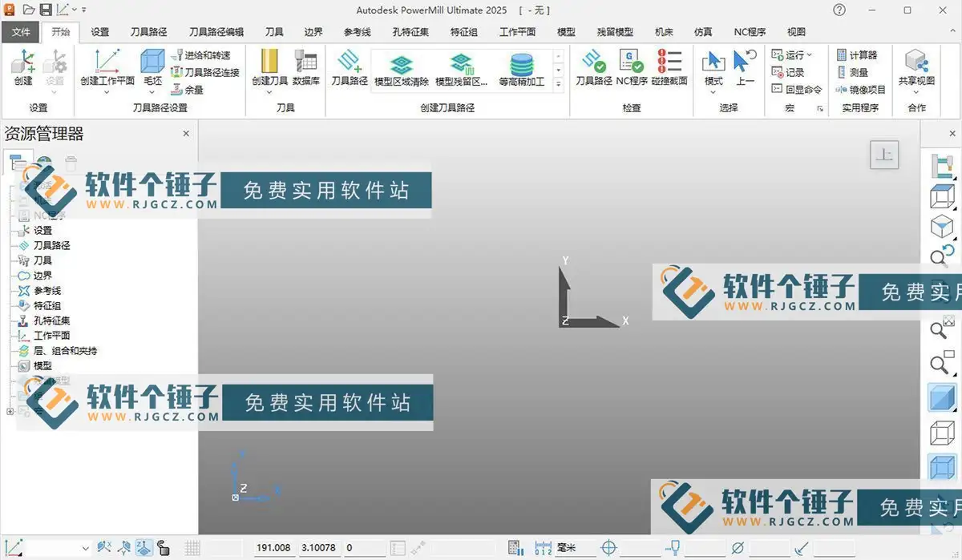This screenshot has width=962, height=560.
Task: Click the open folder icon in title bar
Action: point(29,10)
